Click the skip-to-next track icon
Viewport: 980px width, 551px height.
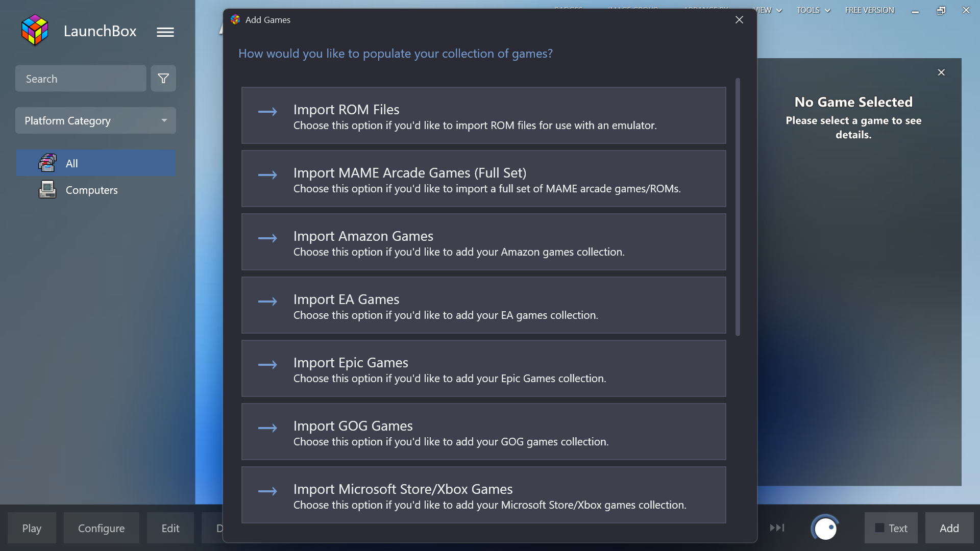(x=777, y=528)
